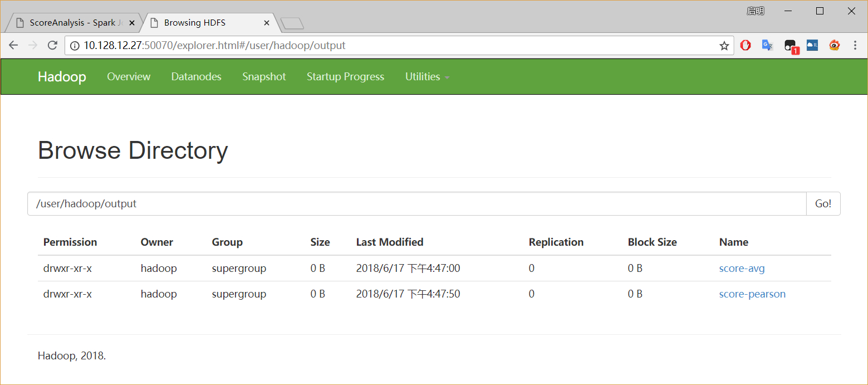Click the score-avg row's drwxr-xr-x permission

coord(67,268)
